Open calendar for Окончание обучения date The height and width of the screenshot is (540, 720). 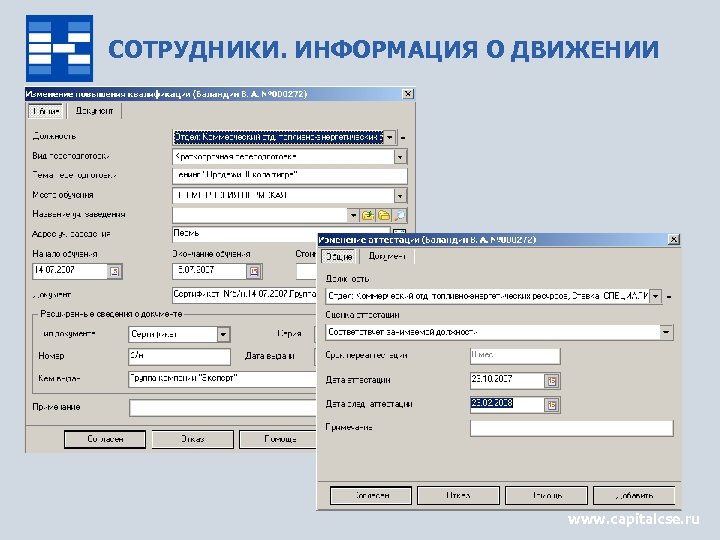tap(254, 271)
